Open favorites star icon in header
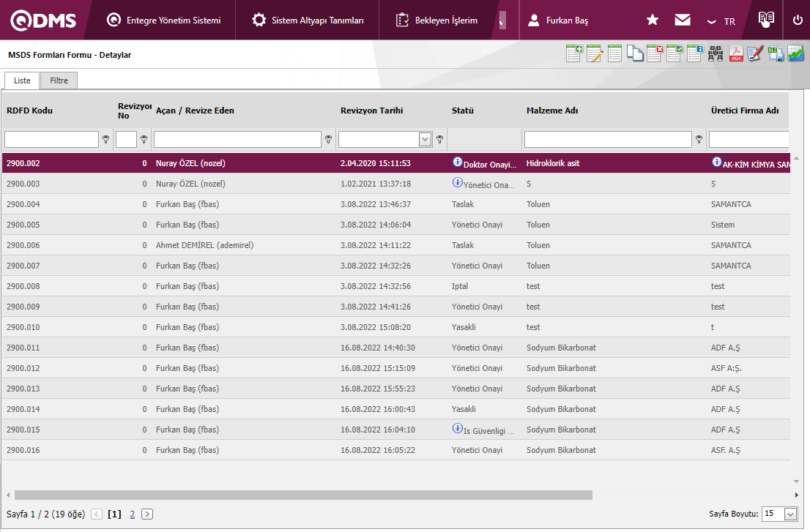The height and width of the screenshot is (532, 810). tap(653, 20)
